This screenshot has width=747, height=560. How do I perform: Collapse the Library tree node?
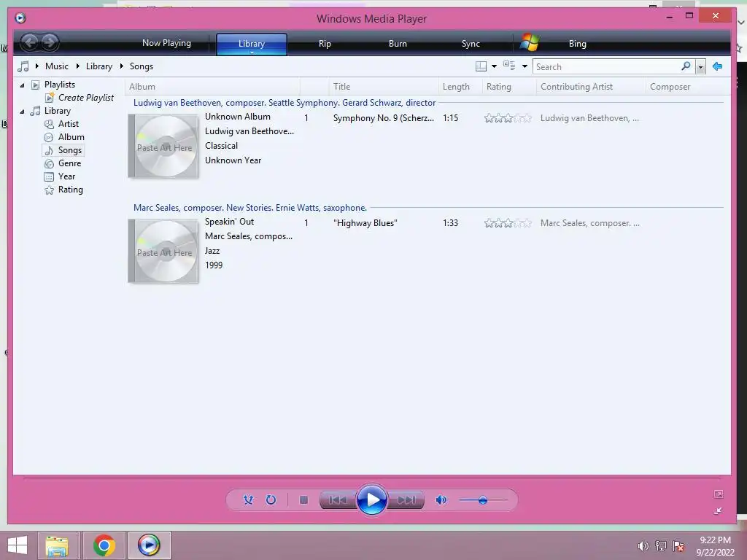pyautogui.click(x=22, y=112)
